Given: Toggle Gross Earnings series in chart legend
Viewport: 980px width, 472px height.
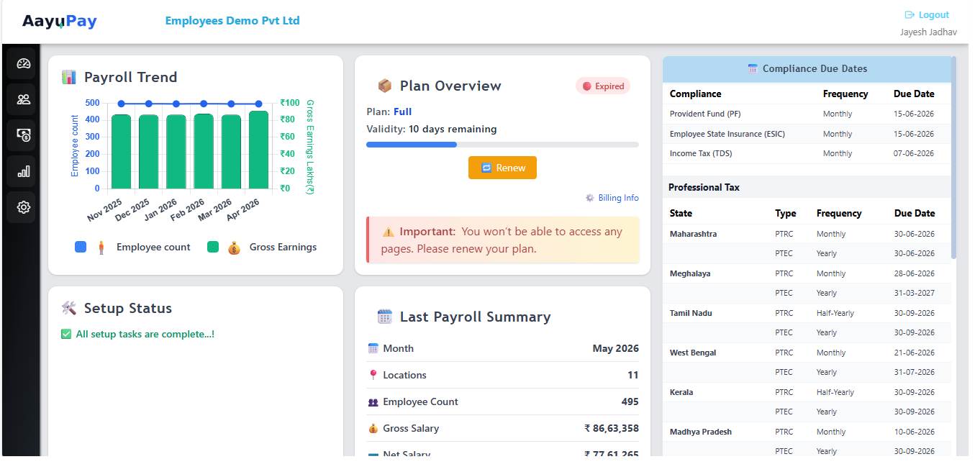Looking at the screenshot, I should (x=262, y=247).
